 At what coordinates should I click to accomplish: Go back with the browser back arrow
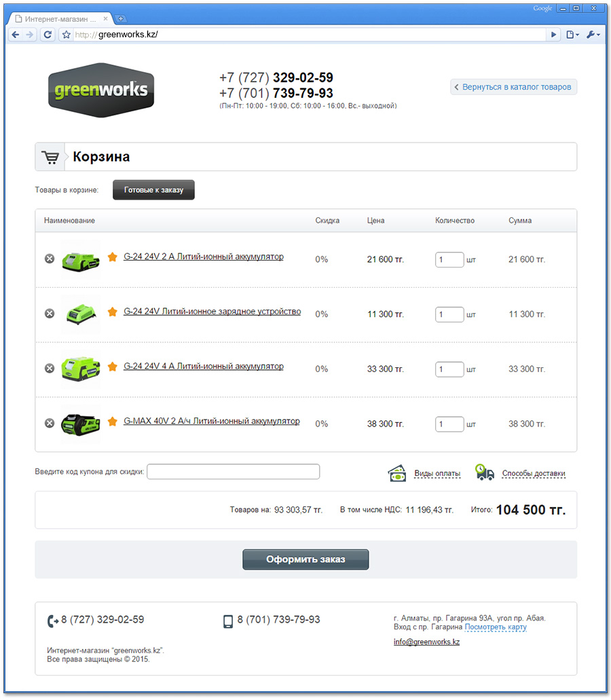coord(15,35)
